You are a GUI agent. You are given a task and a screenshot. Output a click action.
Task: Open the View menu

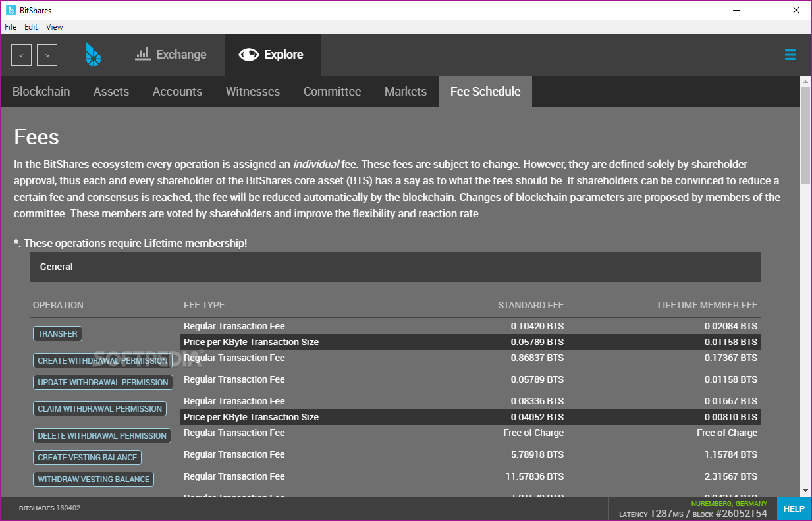(55, 27)
